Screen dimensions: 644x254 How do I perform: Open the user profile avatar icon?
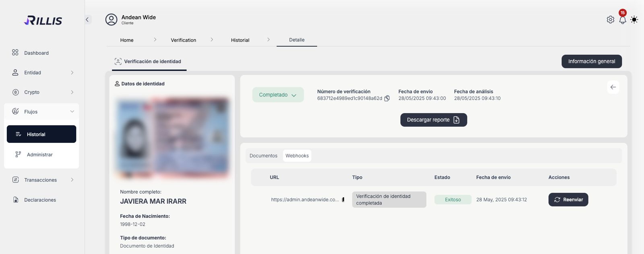tap(111, 19)
